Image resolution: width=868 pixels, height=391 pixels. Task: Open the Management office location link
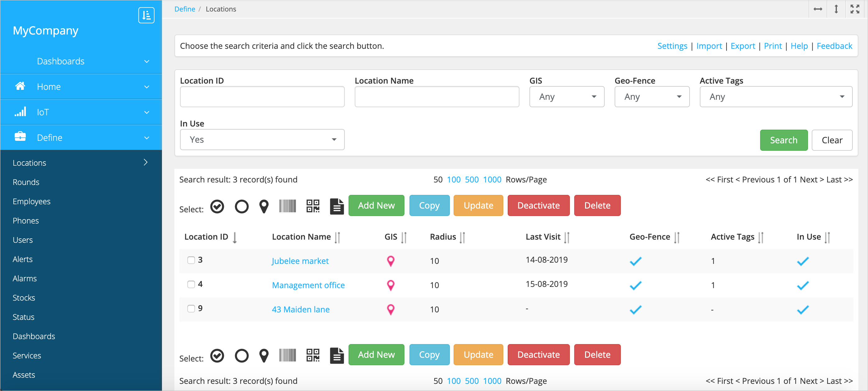(x=308, y=285)
